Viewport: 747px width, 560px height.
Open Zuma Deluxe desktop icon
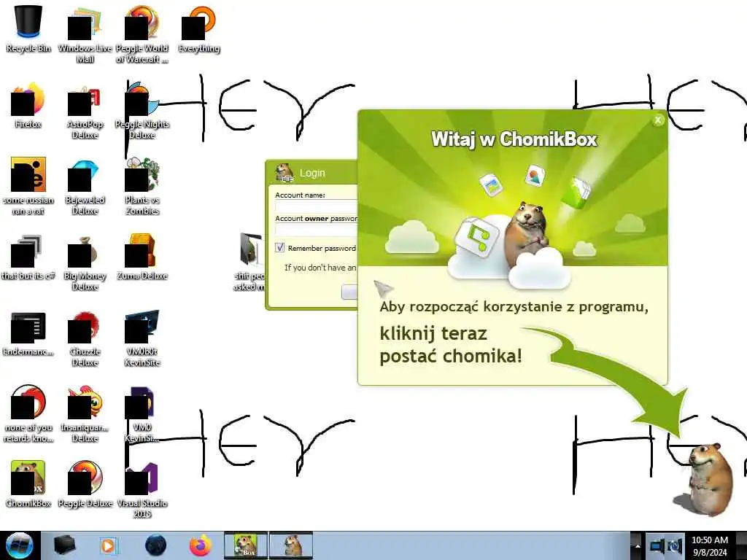pos(142,257)
